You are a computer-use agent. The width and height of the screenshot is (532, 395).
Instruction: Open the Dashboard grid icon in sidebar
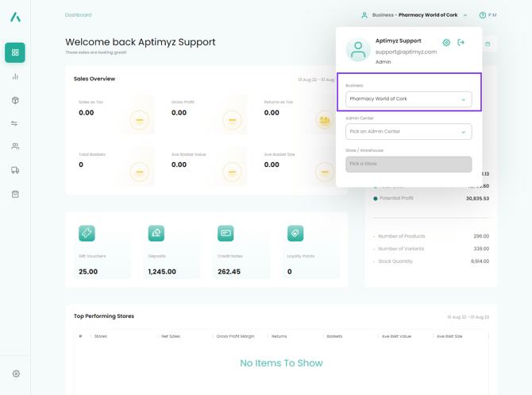click(x=15, y=52)
